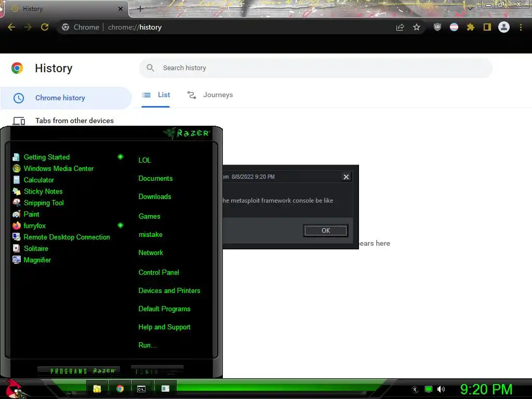Click OK in the message dialog
Viewport: 532px width, 399px height.
(325, 230)
